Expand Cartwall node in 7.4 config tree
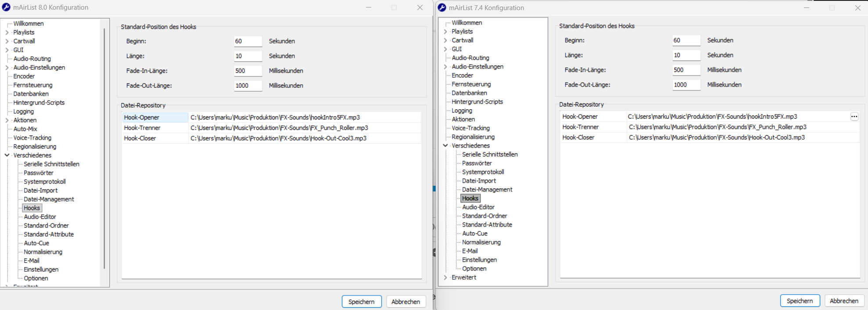 click(445, 40)
